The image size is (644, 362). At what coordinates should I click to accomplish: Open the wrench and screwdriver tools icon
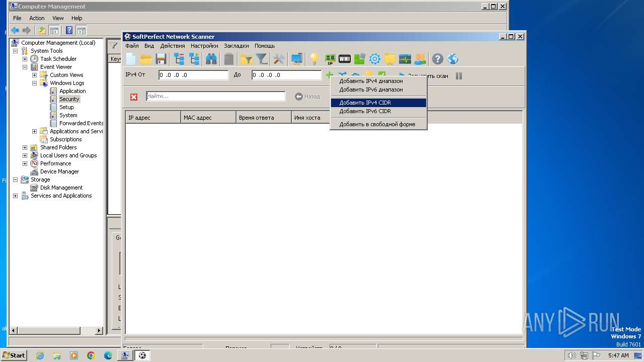point(279,59)
